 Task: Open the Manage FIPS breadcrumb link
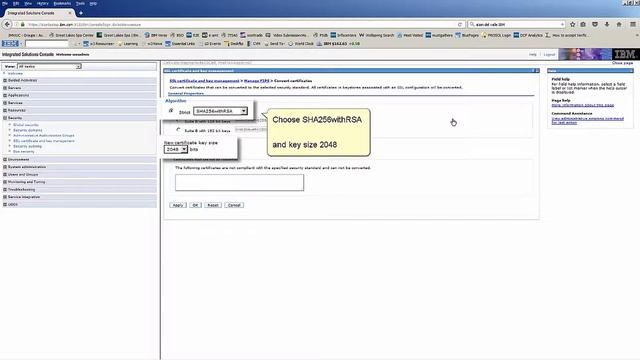click(257, 81)
